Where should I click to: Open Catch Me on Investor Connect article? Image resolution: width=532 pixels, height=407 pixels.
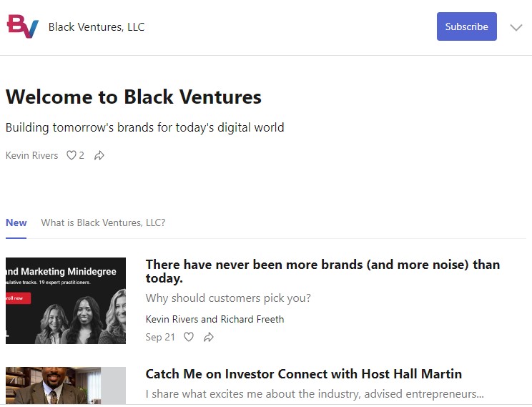click(304, 373)
